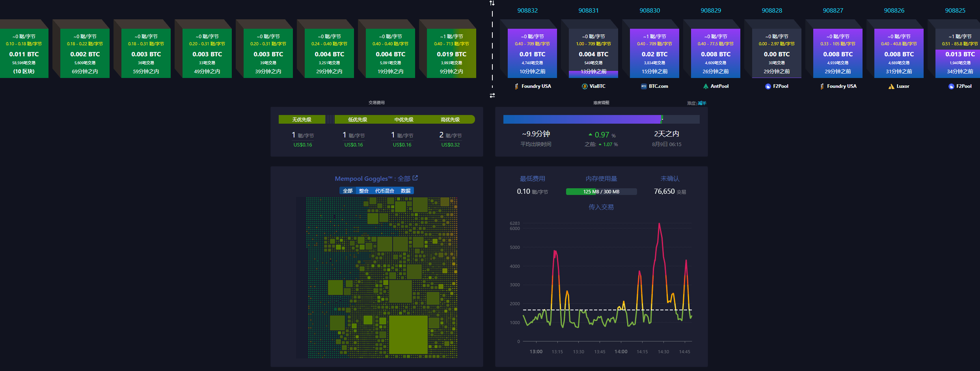The height and width of the screenshot is (371, 980).
Task: Open the external link icon beside Mempool Goggles
Action: (x=415, y=178)
